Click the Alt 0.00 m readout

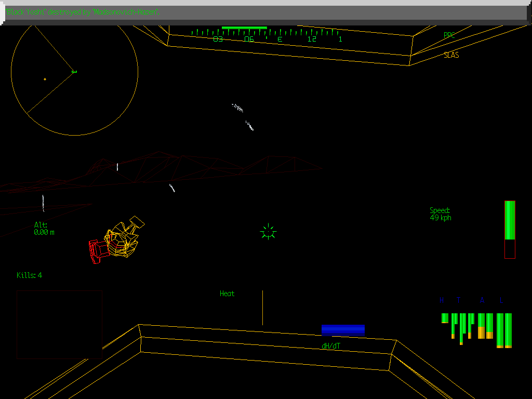coord(44,229)
